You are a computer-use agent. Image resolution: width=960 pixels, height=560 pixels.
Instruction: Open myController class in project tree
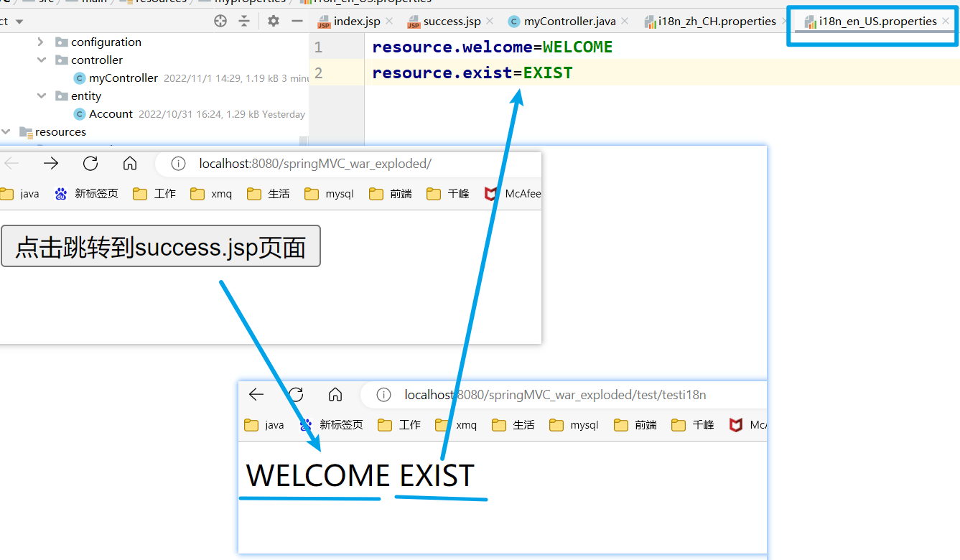[116, 78]
